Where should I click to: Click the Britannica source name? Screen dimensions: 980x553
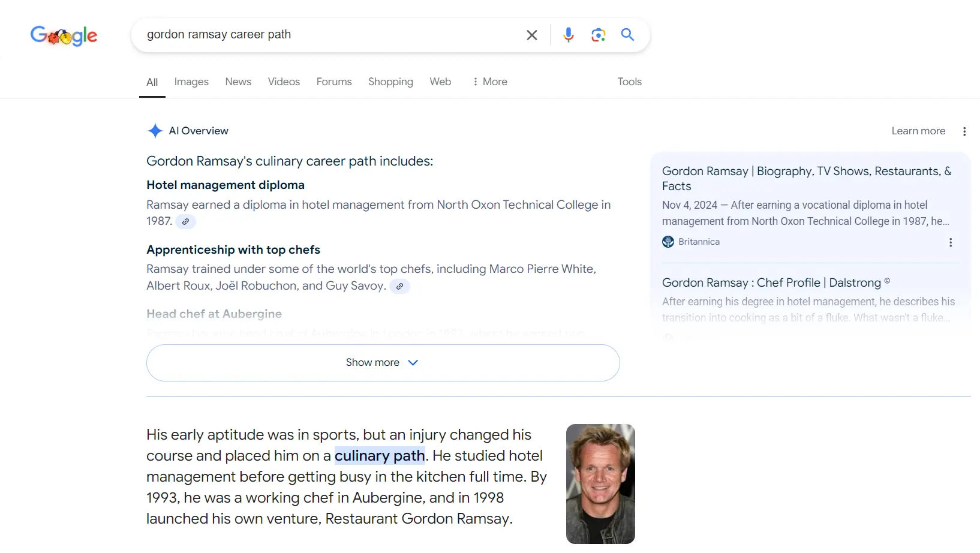click(x=699, y=242)
